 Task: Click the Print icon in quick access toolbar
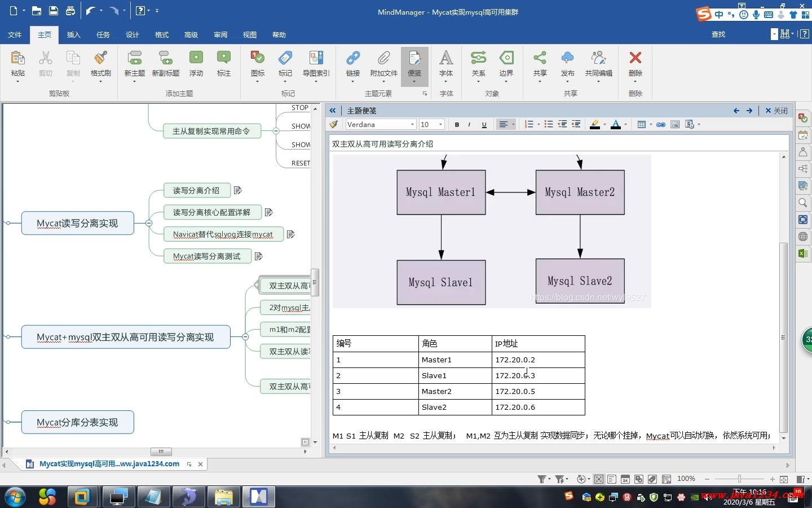(x=70, y=11)
